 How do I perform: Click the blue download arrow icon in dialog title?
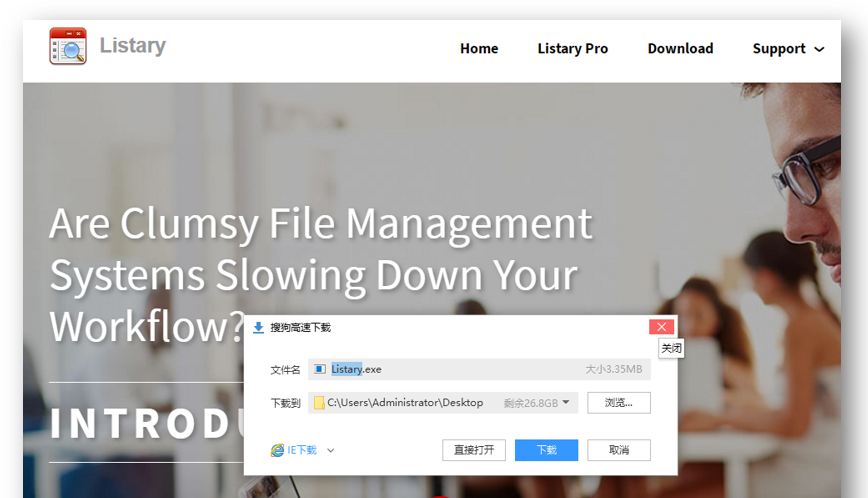(x=258, y=328)
